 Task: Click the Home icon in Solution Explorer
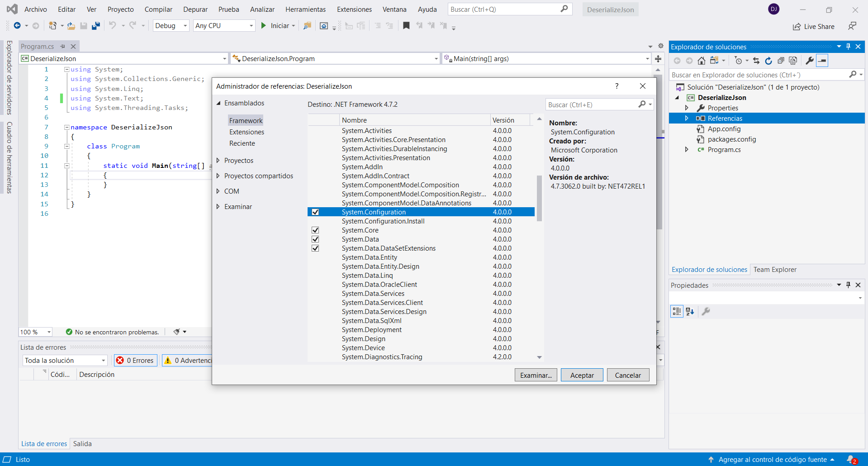coord(701,61)
